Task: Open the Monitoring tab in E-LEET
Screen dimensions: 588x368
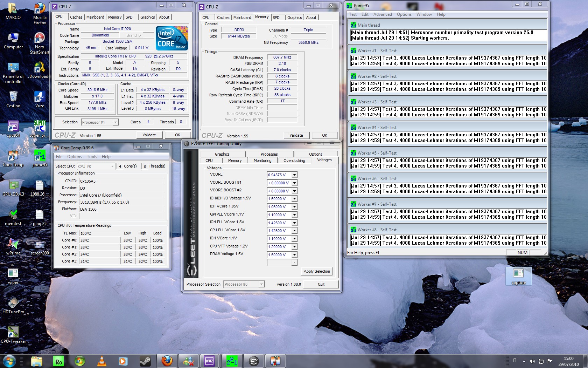Action: tap(262, 161)
